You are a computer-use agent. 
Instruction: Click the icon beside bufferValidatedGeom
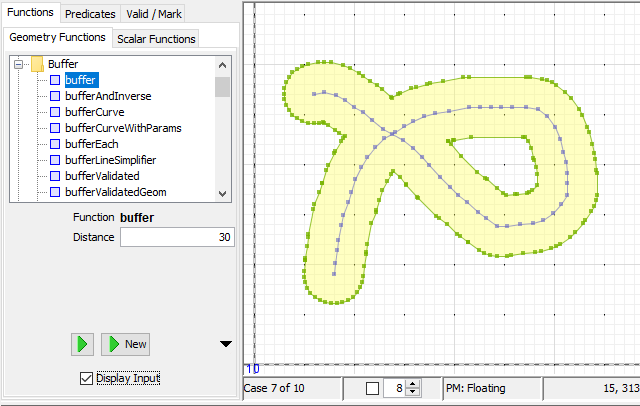point(55,192)
